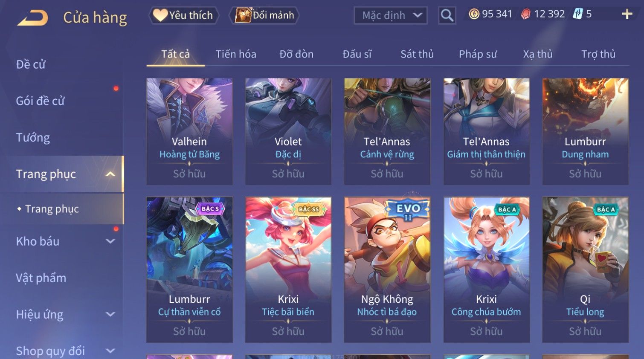Open the Đổi mảnh button
644x359 pixels.
(264, 15)
